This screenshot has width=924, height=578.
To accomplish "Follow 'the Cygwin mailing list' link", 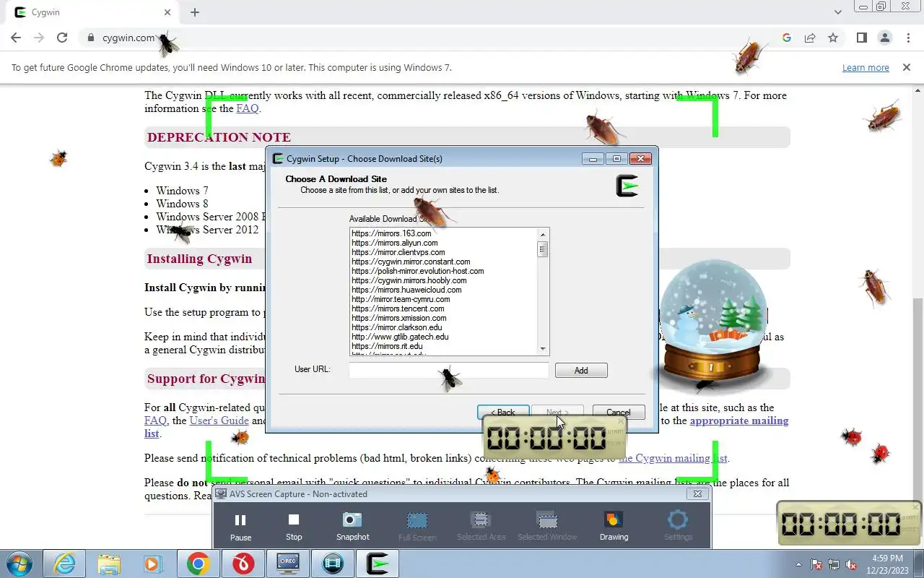I will click(673, 458).
